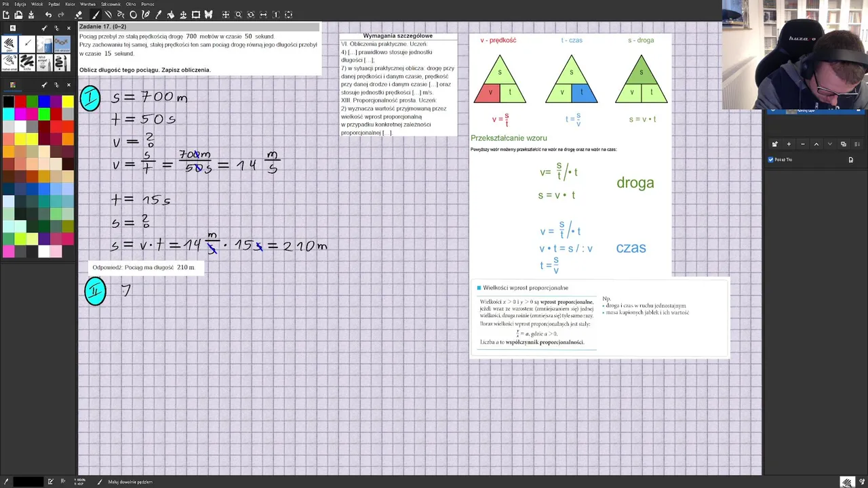Click the mirror view horizontally icon
This screenshot has width=868, height=488.
pyautogui.click(x=263, y=15)
